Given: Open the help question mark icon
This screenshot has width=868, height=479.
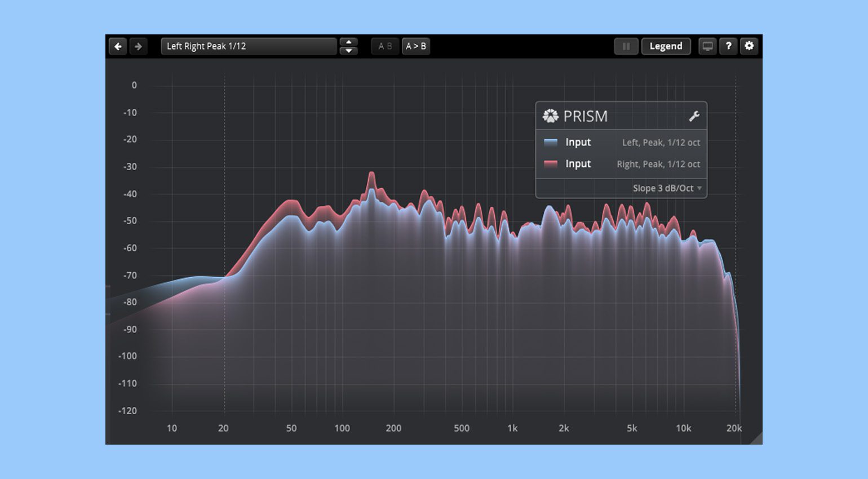Looking at the screenshot, I should click(x=728, y=46).
